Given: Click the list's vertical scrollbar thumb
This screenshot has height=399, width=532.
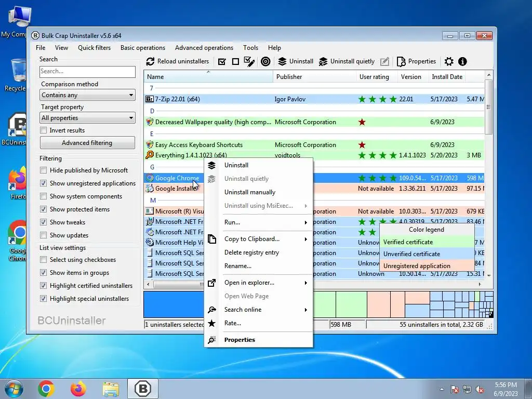Looking at the screenshot, I should click(x=488, y=107).
